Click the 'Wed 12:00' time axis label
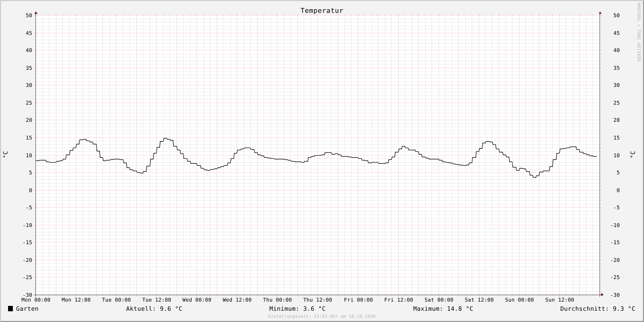The width and height of the screenshot is (644, 322). point(237,300)
